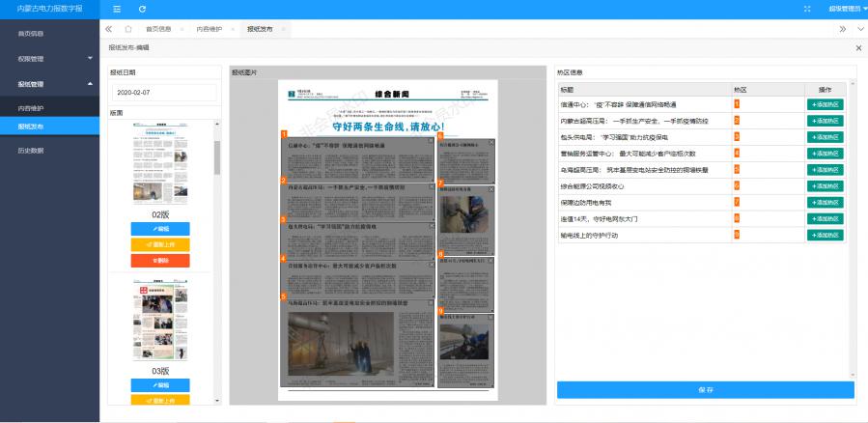The height and width of the screenshot is (423, 868).
Task: Click the blue 保存 button
Action: point(705,390)
